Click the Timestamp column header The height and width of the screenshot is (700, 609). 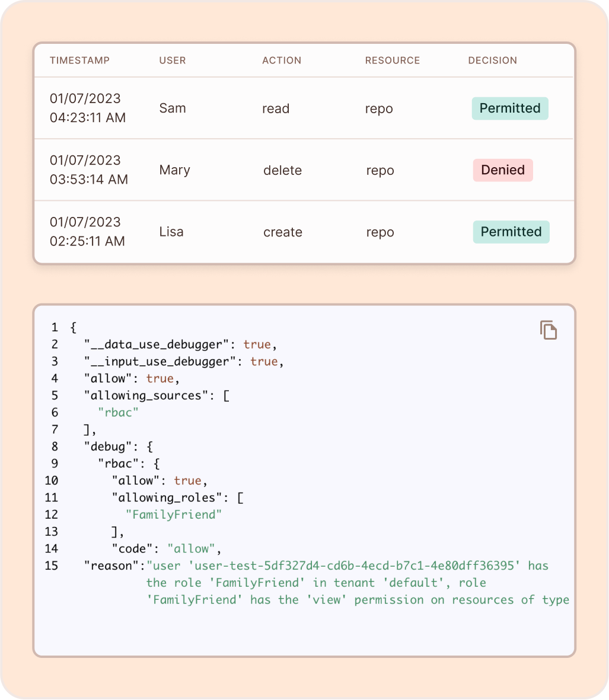click(79, 60)
